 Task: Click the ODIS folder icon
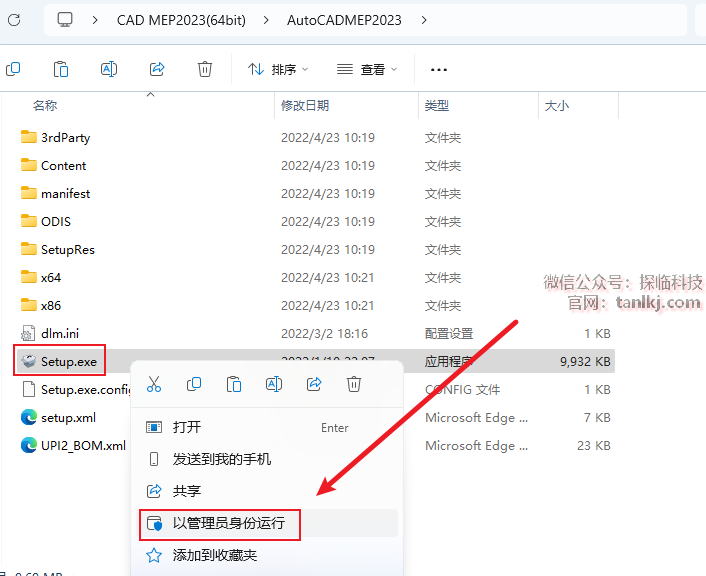(29, 221)
